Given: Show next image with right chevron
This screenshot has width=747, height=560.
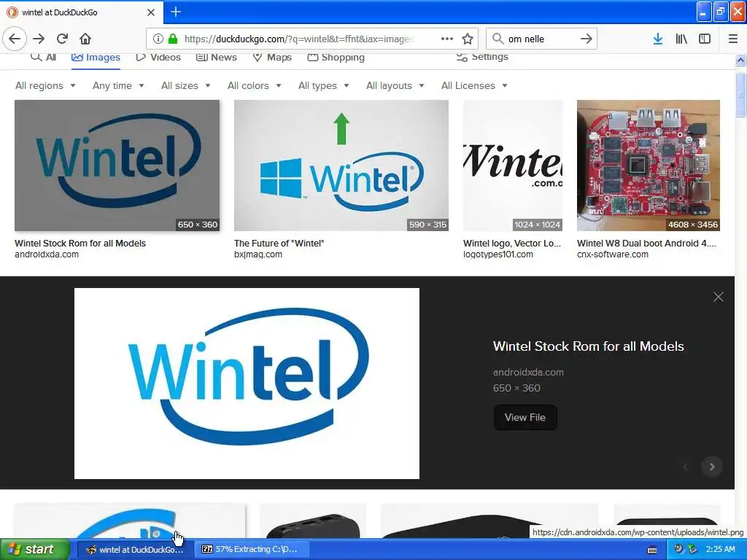Looking at the screenshot, I should (x=712, y=467).
